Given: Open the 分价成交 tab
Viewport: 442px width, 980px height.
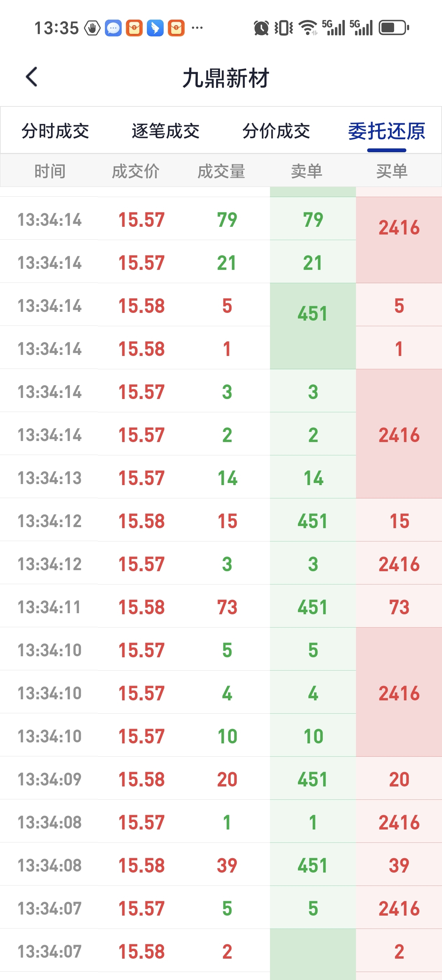Looking at the screenshot, I should pos(276,131).
